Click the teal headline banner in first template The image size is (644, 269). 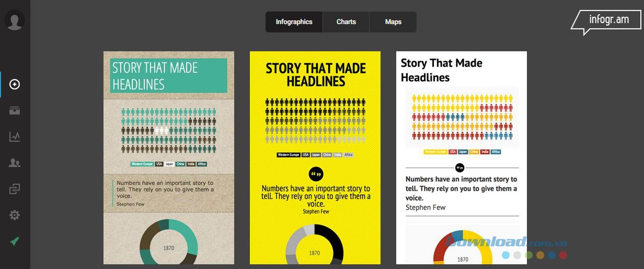(x=169, y=75)
